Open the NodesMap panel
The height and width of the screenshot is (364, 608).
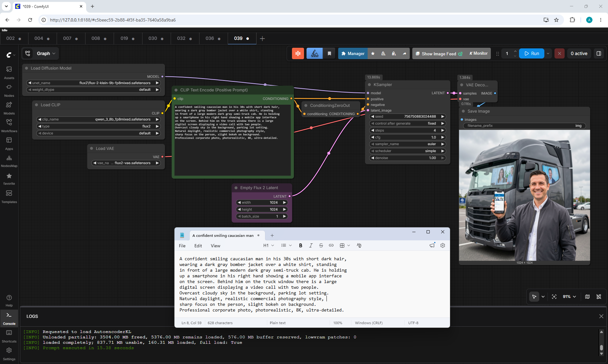click(x=9, y=161)
